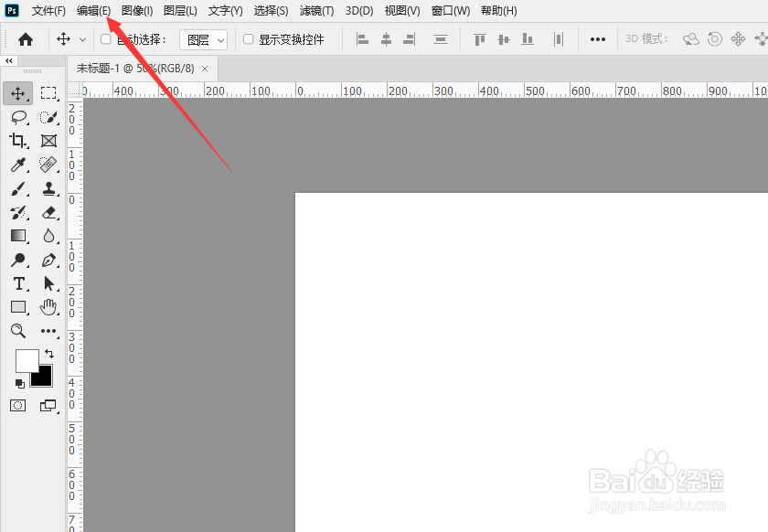Align left edges button
The image size is (768, 532).
[x=362, y=38]
